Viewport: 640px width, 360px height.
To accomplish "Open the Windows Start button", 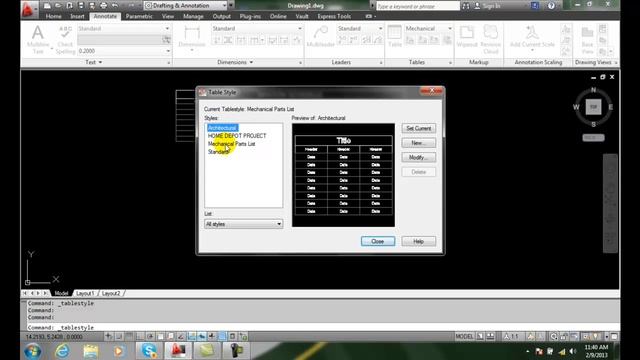I will coord(32,351).
